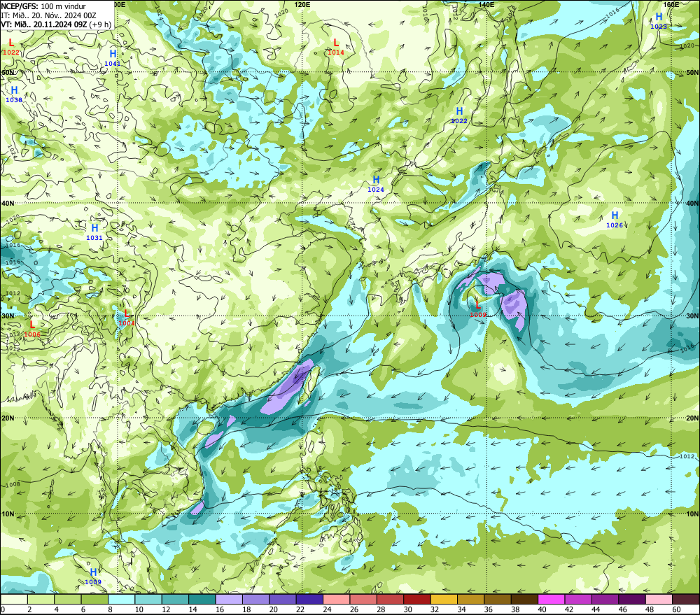Pick the dark brown 38–40 legend swatch
Image resolution: width=700 pixels, height=615 pixels.
tap(524, 599)
